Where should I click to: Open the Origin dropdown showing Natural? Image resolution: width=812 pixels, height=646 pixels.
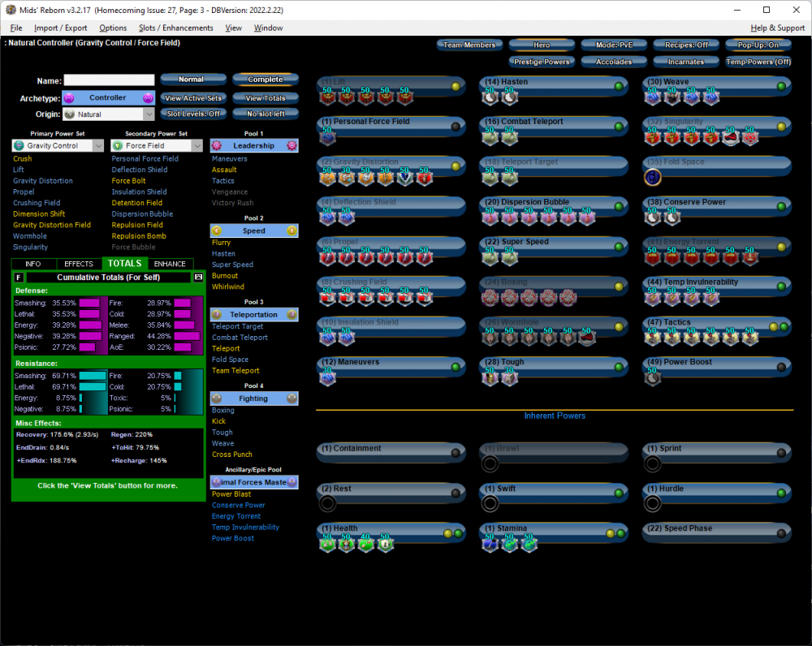pyautogui.click(x=108, y=115)
